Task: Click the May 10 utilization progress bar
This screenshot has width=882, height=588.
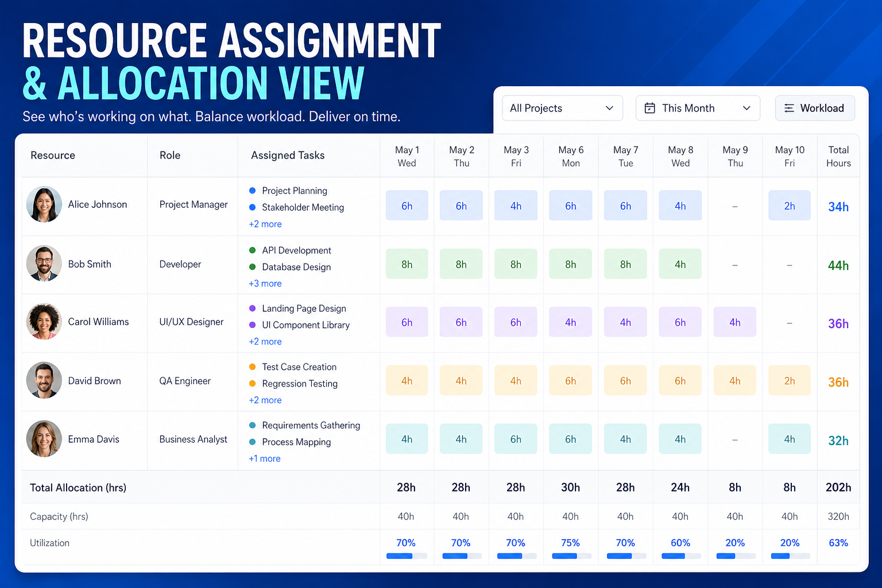Action: point(790,556)
